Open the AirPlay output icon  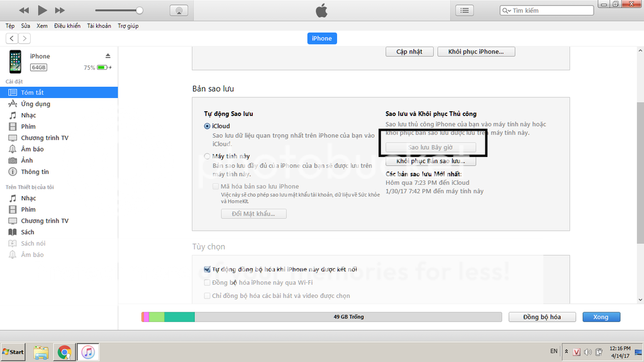(x=179, y=11)
